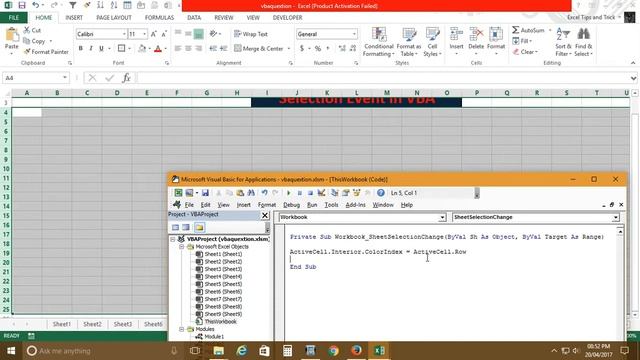The width and height of the screenshot is (640, 360).
Task: Open Conditional Formatting menu
Action: 379,42
